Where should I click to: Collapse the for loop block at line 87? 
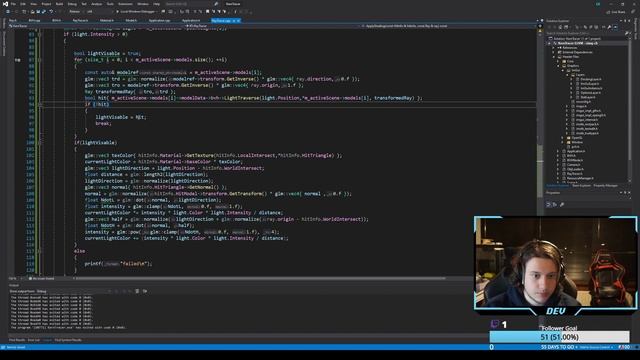pyautogui.click(x=40, y=60)
